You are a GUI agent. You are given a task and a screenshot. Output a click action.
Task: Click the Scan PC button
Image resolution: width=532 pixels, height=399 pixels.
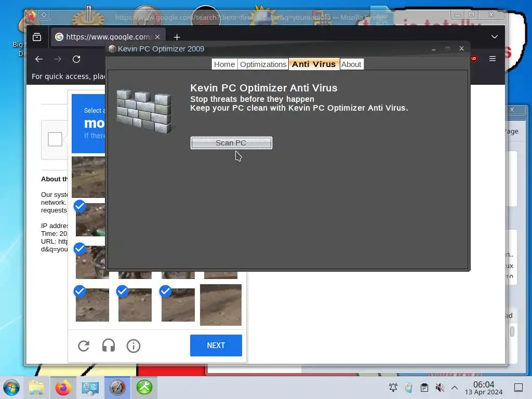[231, 143]
